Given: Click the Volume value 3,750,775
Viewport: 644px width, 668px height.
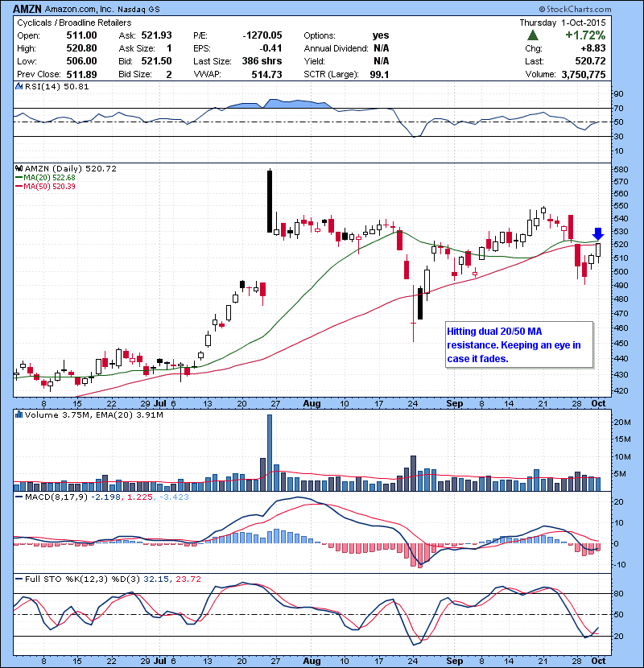Looking at the screenshot, I should click(584, 74).
